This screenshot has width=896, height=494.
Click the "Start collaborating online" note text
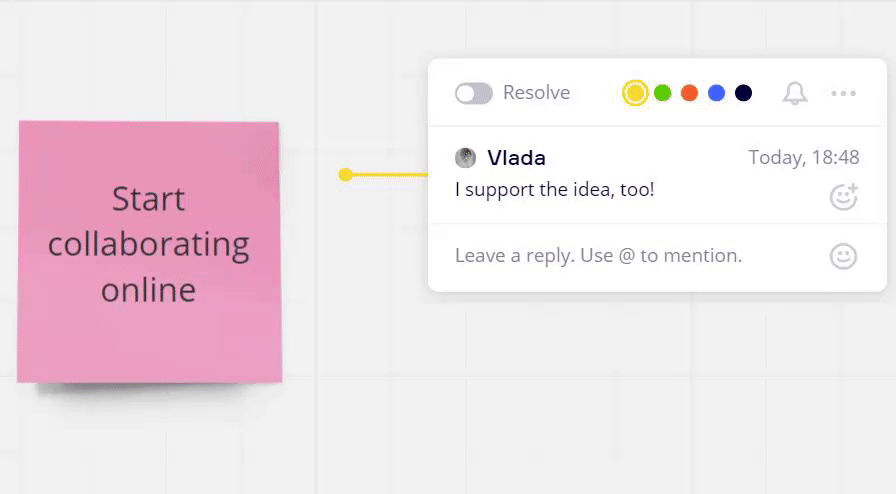click(149, 244)
